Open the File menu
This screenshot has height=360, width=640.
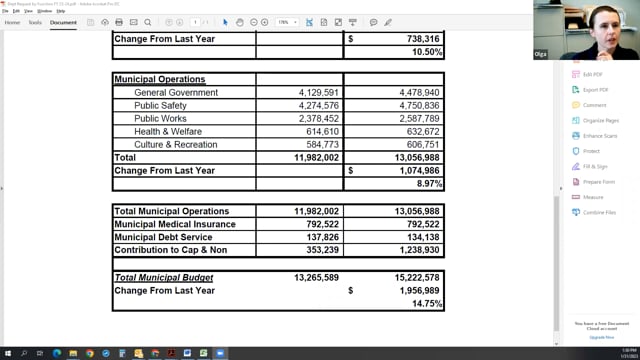(5, 11)
